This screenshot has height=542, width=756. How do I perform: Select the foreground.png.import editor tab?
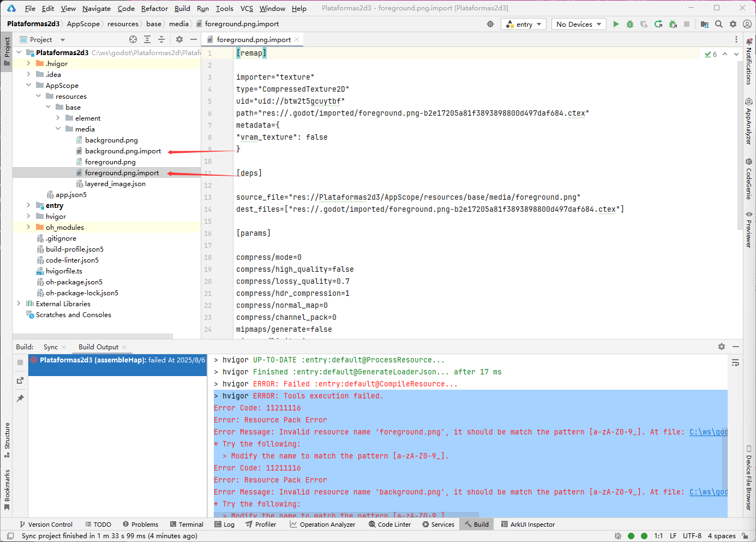[254, 39]
